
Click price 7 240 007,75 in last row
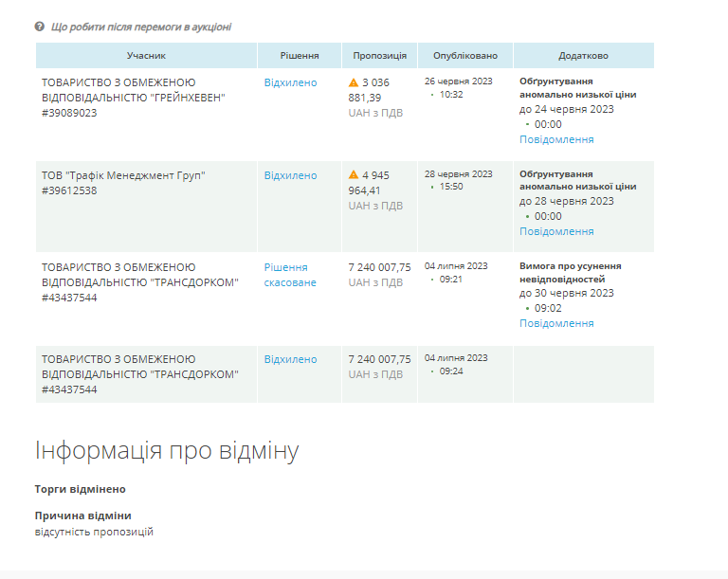tap(380, 359)
